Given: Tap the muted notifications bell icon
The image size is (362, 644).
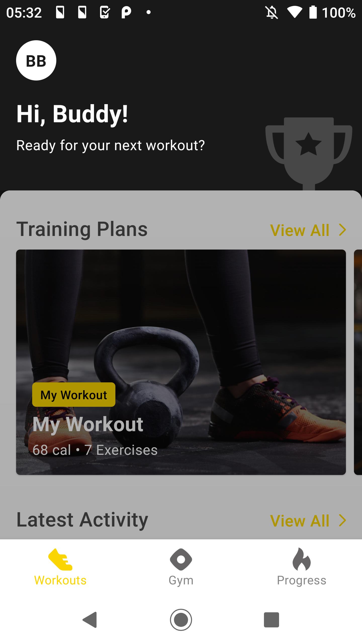Looking at the screenshot, I should tap(272, 12).
